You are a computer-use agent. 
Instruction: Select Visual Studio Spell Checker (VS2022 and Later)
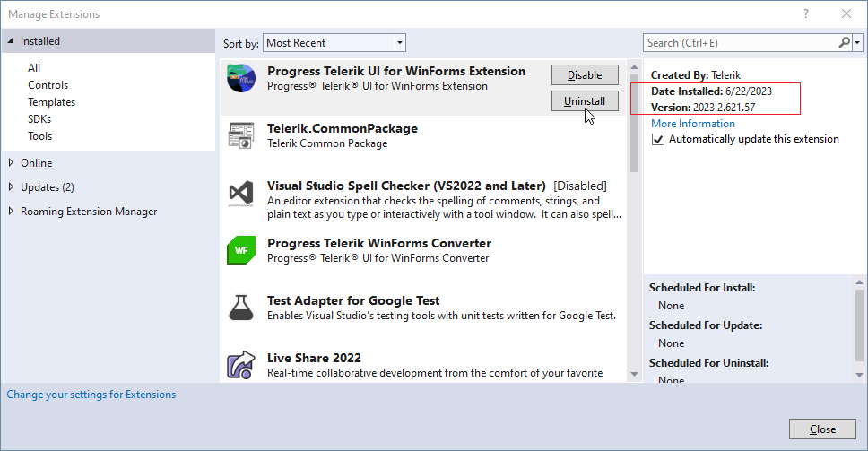click(x=406, y=186)
